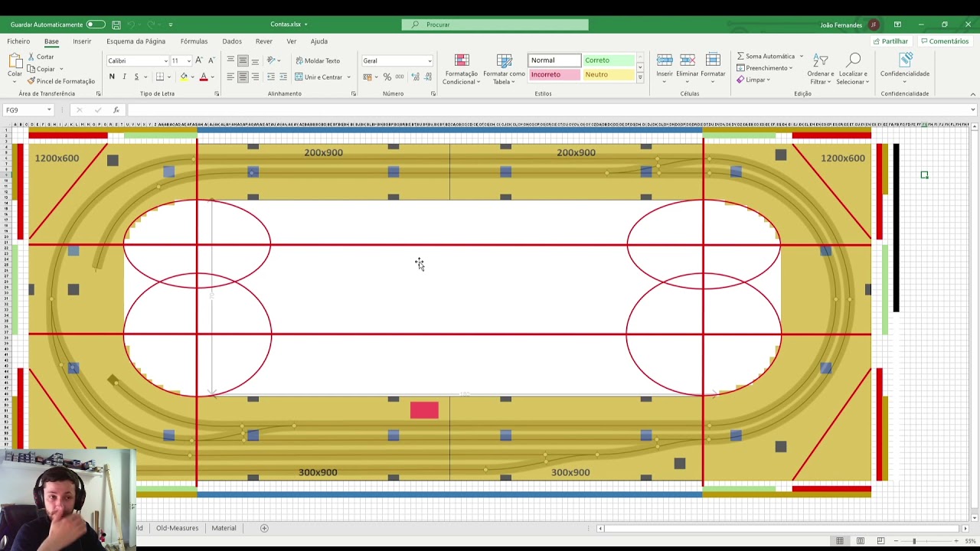Select the Normal cell style
The image size is (980, 551).
(554, 60)
